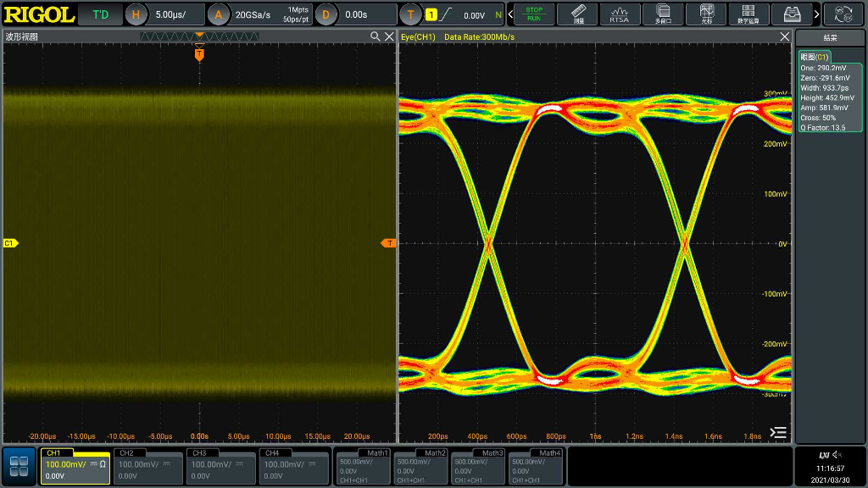This screenshot has width=868, height=488.
Task: Select the 结果 results panel header
Action: (830, 37)
